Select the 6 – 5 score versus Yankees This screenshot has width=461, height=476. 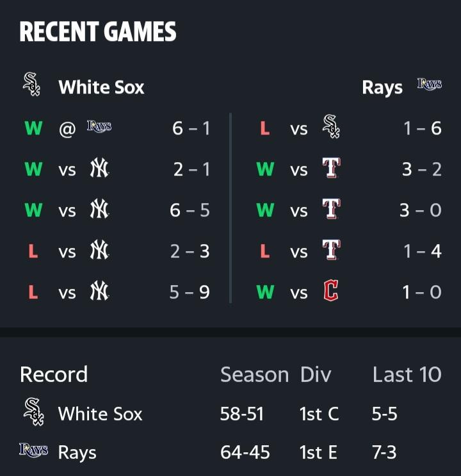[190, 210]
